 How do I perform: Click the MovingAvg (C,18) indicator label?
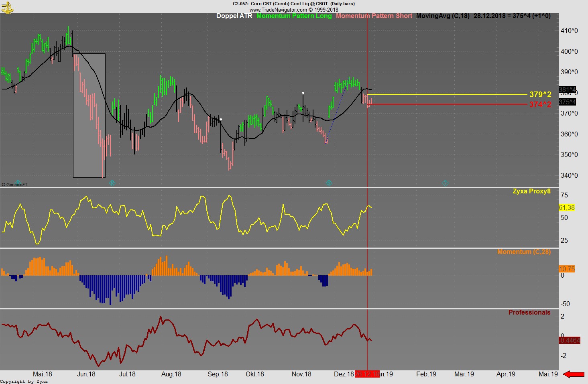click(x=442, y=16)
